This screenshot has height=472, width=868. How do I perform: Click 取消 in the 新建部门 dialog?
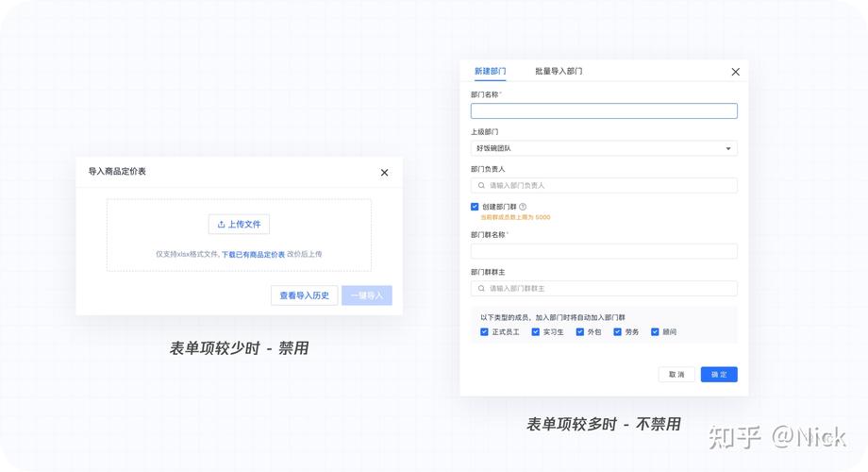tap(676, 375)
